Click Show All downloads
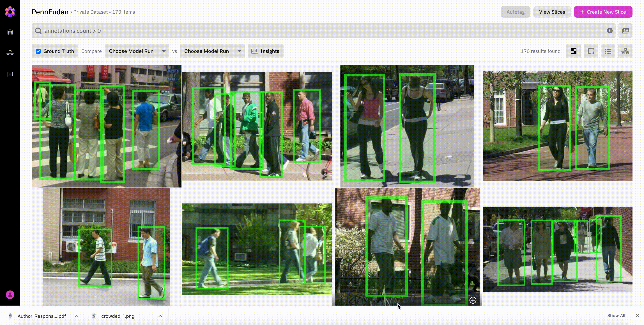Viewport: 644px width, 325px height. (x=616, y=315)
